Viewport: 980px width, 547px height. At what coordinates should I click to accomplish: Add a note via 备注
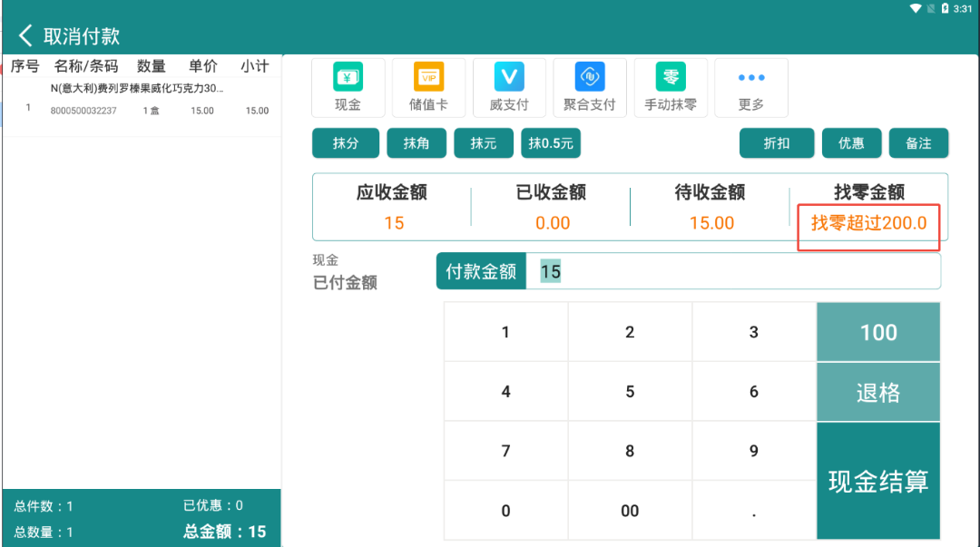click(x=918, y=143)
